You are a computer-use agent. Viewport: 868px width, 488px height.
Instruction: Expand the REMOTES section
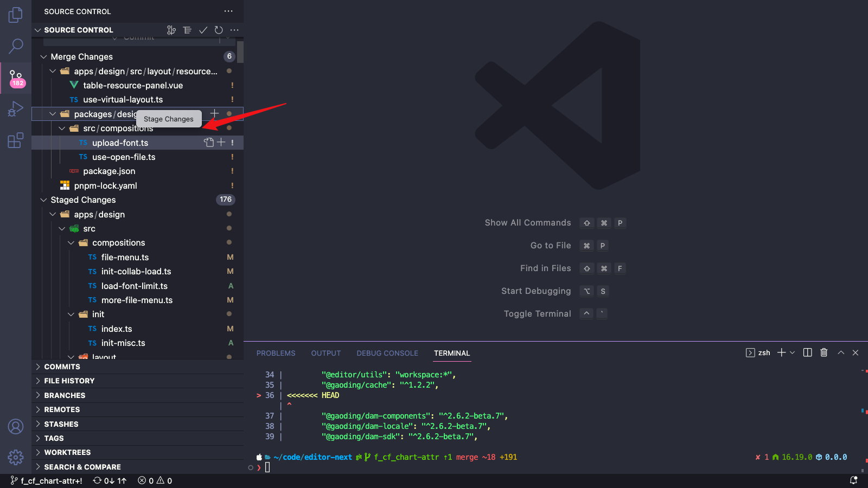[137, 409]
